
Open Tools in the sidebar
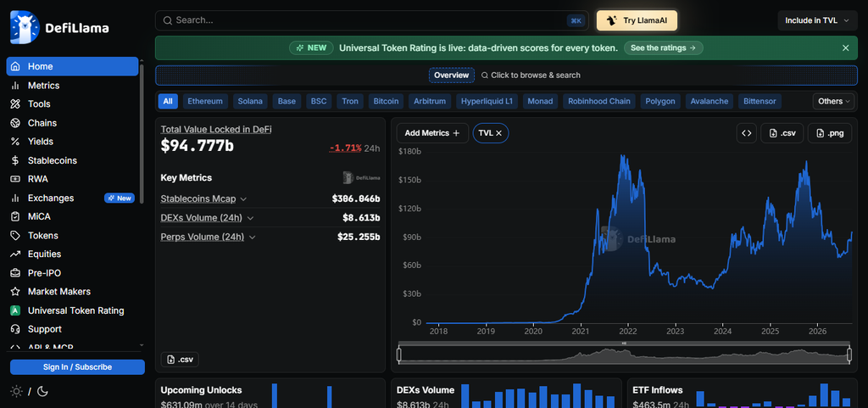(x=72, y=104)
